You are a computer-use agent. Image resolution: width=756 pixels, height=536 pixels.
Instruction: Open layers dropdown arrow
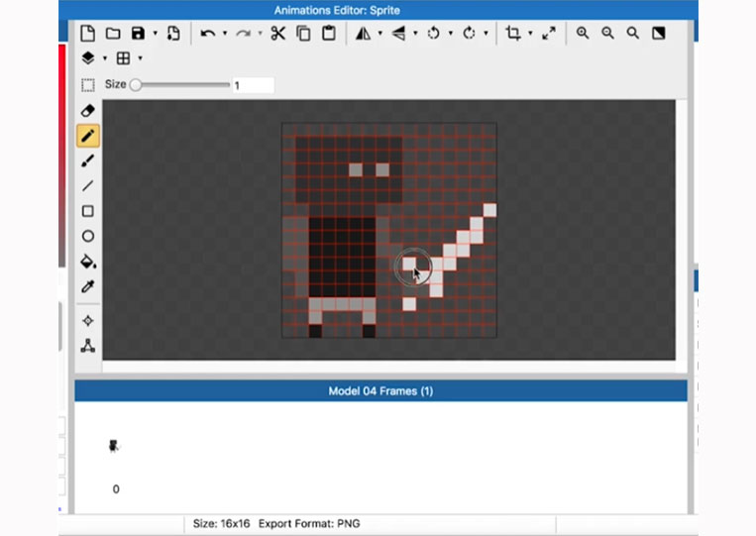pos(105,58)
